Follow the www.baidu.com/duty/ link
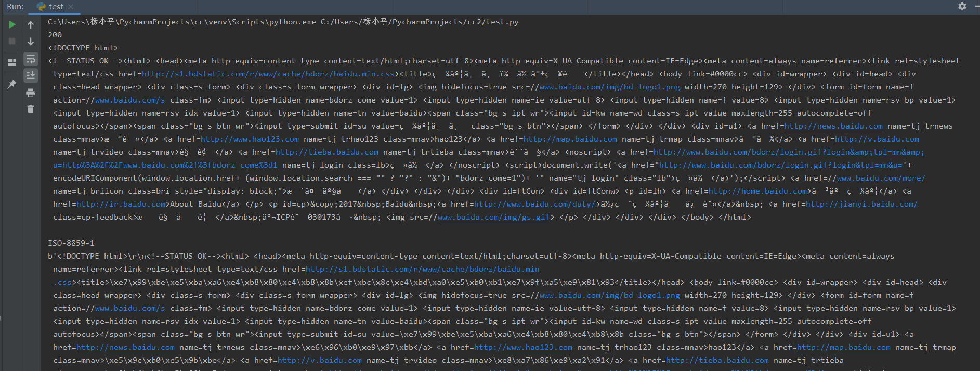The height and width of the screenshot is (371, 980). 534,204
